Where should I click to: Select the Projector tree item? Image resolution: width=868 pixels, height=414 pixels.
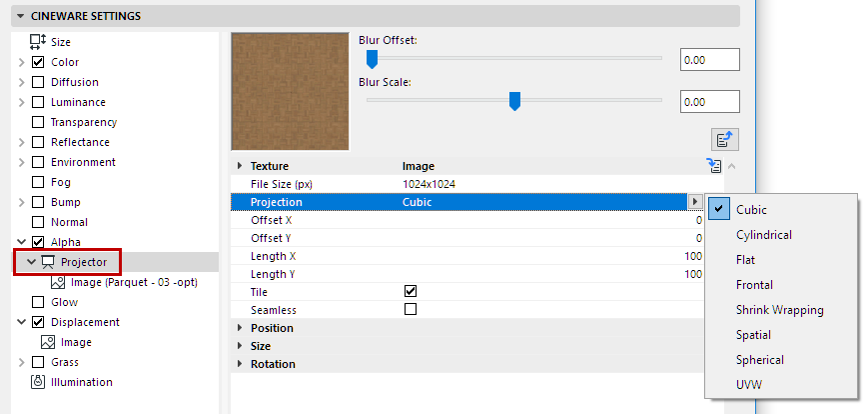(115, 262)
